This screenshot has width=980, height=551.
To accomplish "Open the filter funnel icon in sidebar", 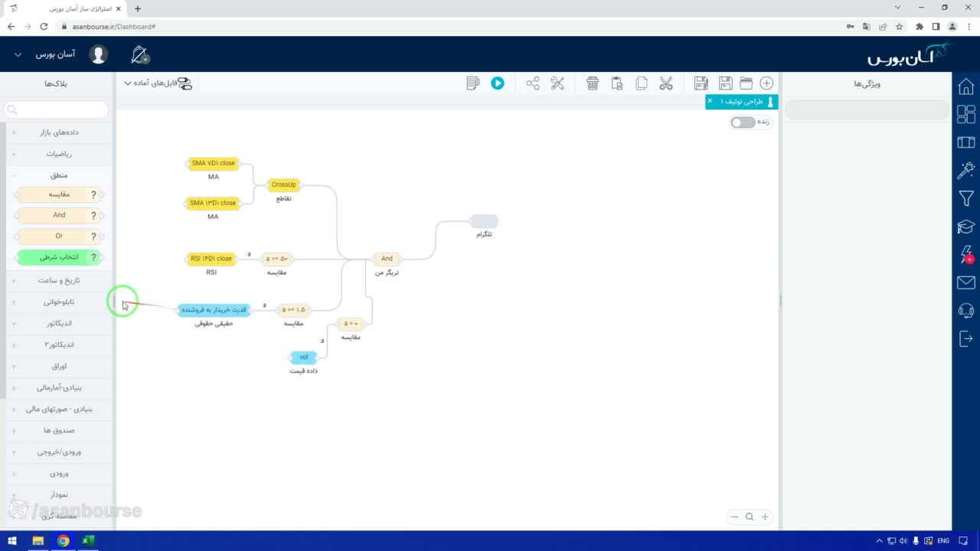I will click(x=966, y=199).
